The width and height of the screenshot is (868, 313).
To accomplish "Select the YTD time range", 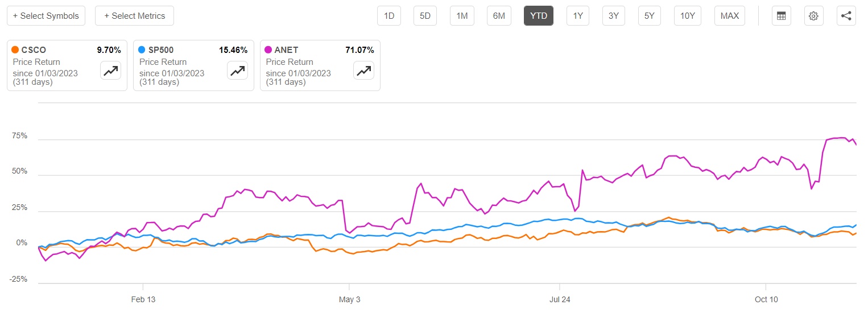I will pyautogui.click(x=538, y=16).
